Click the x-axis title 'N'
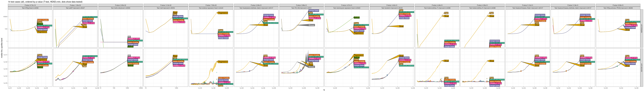The image size is (644, 92). point(324,90)
